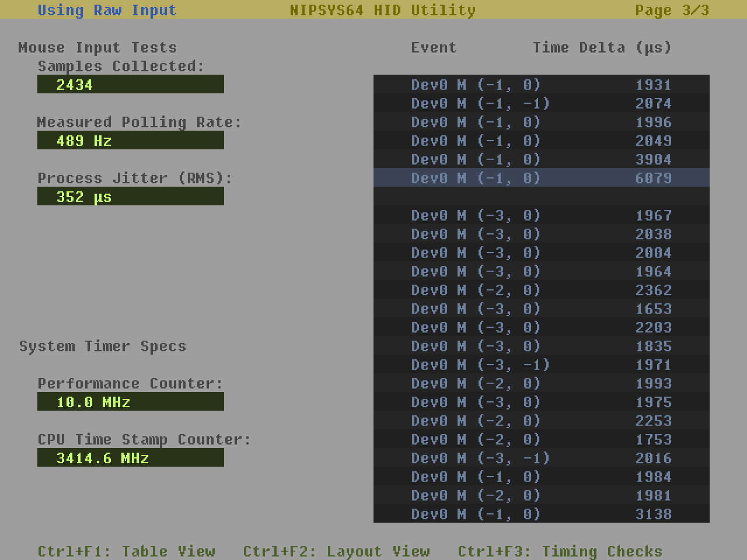Image resolution: width=747 pixels, height=560 pixels.
Task: Click the Measured Polling Rate field showing 489 Hz
Action: (x=130, y=141)
